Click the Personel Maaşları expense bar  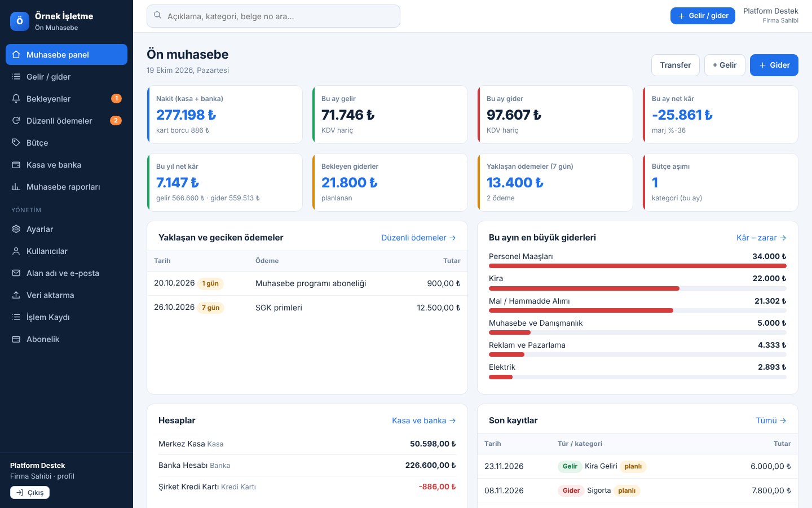pyautogui.click(x=638, y=266)
